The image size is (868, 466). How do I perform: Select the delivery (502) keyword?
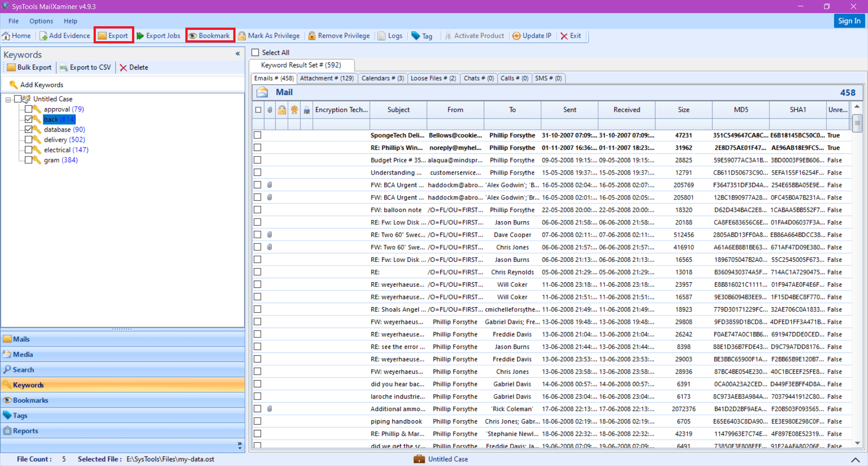click(64, 140)
